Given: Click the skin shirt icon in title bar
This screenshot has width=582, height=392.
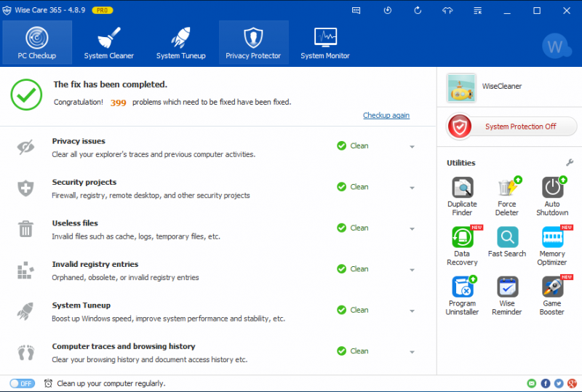Looking at the screenshot, I should [447, 10].
